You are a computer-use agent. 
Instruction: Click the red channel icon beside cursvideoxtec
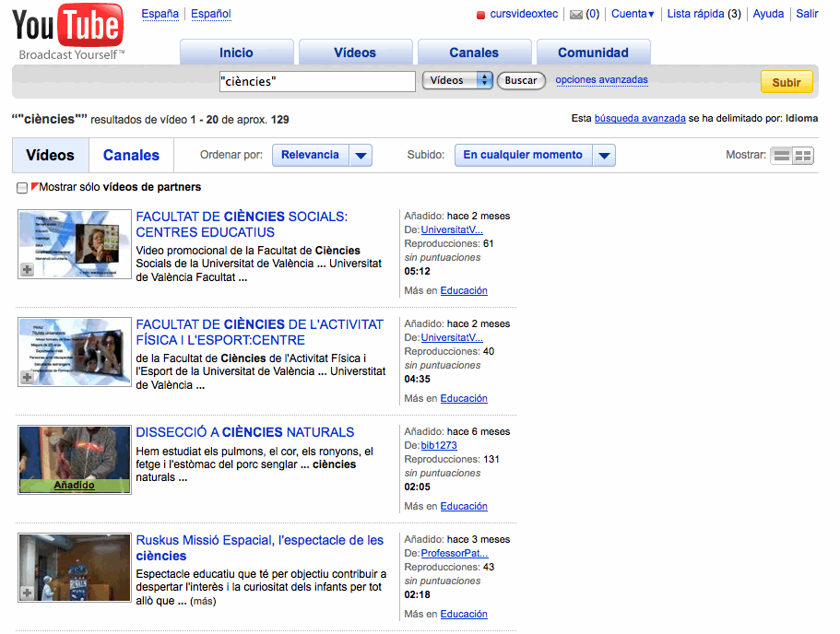point(480,15)
